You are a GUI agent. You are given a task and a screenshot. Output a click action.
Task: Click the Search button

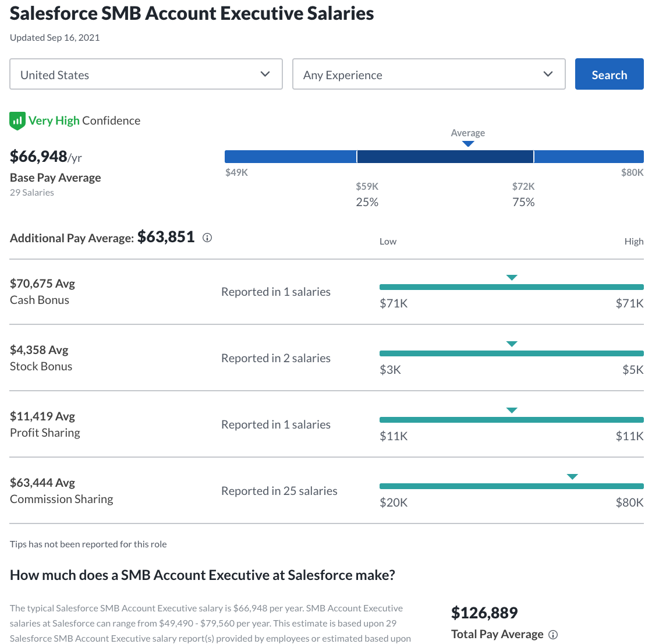pos(609,74)
